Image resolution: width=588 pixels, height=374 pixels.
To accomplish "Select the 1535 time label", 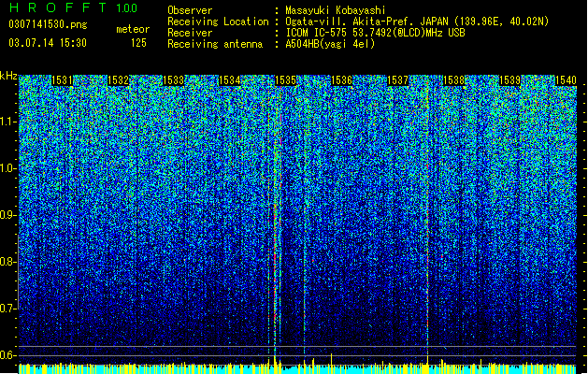I will coord(286,80).
